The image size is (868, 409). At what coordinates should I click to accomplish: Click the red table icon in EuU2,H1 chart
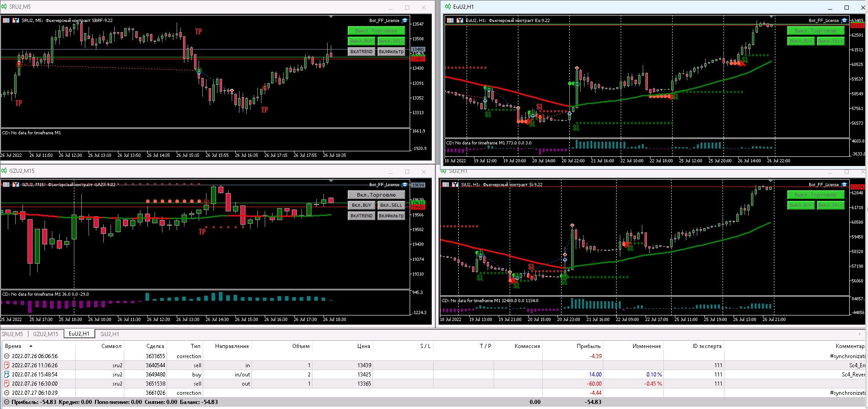pos(450,20)
